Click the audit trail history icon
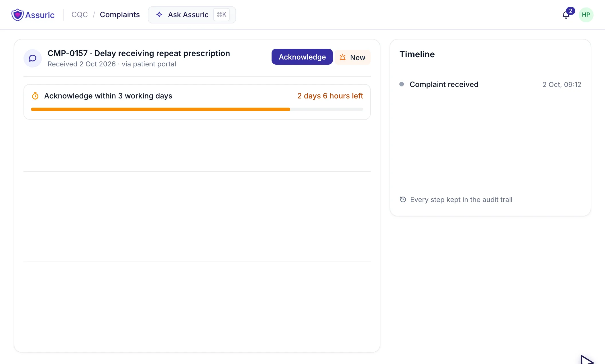This screenshot has width=605, height=364. click(x=403, y=199)
